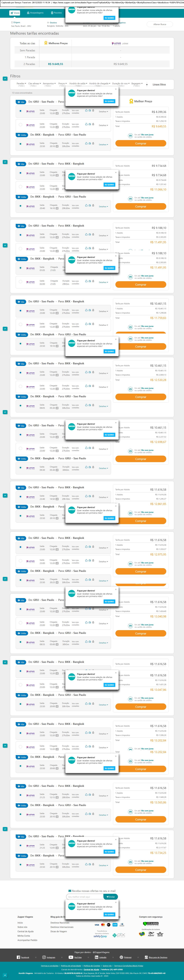The width and height of the screenshot is (184, 980).
Task: Open Zupper's Facebook icon in footer
Action: tap(18, 957)
